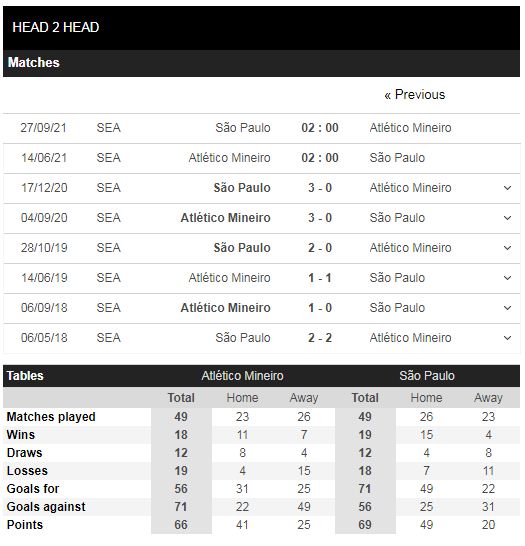The image size is (525, 546).
Task: Go to « Previous matches
Action: (x=415, y=95)
